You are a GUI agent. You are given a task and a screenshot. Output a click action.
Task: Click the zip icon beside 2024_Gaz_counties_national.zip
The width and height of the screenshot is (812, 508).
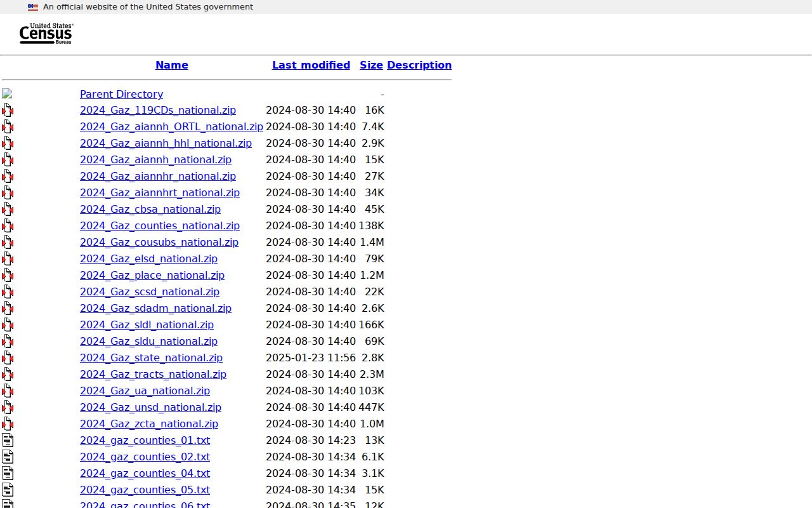[x=8, y=226]
